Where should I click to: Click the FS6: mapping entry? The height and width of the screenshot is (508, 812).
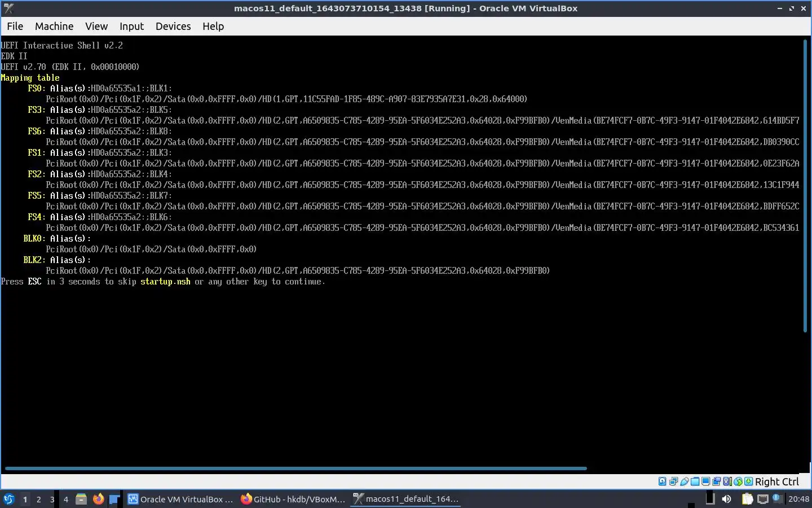[37, 131]
